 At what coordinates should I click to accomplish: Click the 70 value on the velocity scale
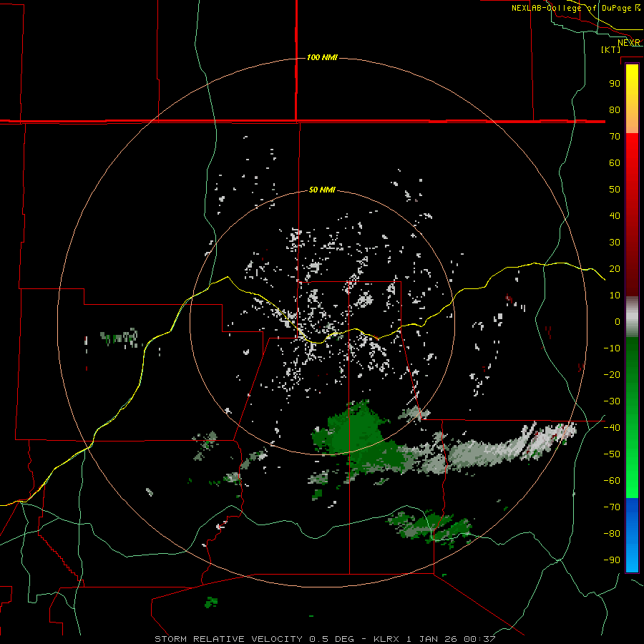615,137
